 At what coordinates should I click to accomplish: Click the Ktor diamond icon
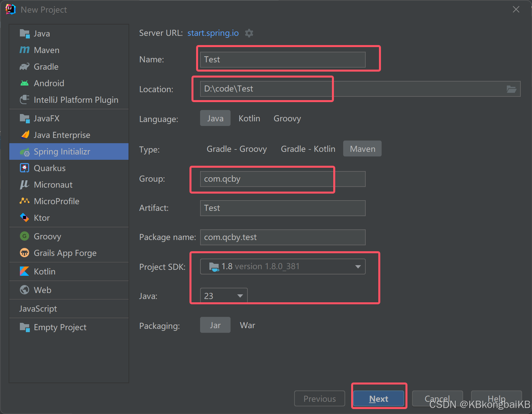(x=25, y=218)
